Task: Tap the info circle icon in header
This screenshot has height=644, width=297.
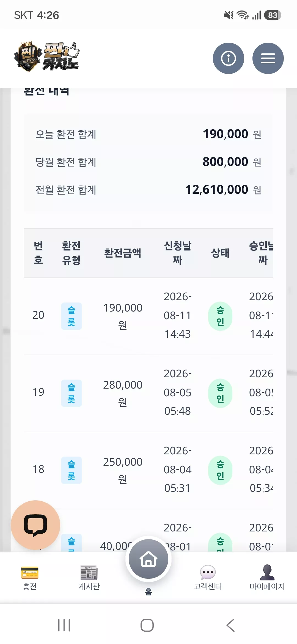Action: (228, 58)
